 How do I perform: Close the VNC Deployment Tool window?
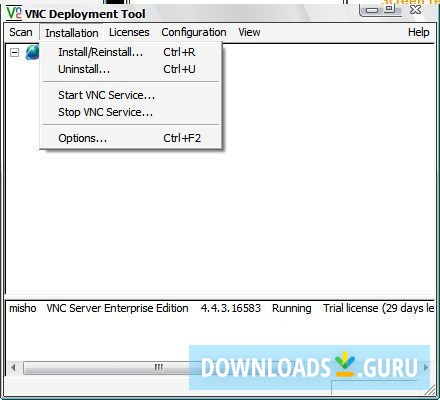point(416,10)
